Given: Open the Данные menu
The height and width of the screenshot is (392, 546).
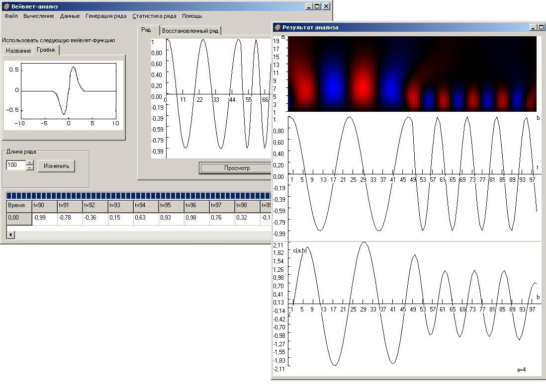Looking at the screenshot, I should (70, 16).
